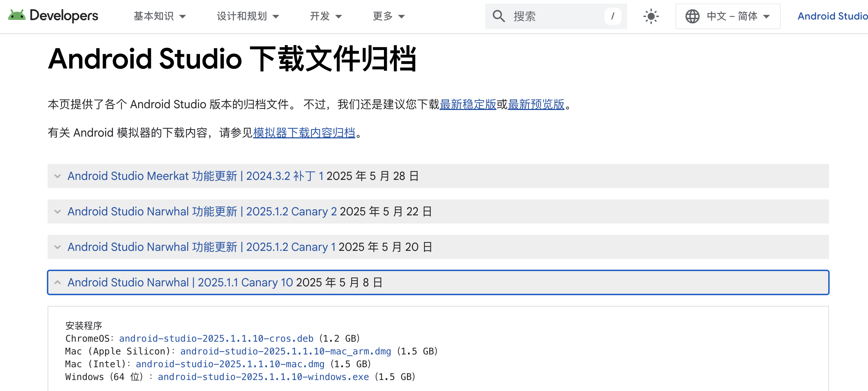Click the slash keyboard shortcut badge
The width and height of the screenshot is (868, 391).
click(x=613, y=16)
